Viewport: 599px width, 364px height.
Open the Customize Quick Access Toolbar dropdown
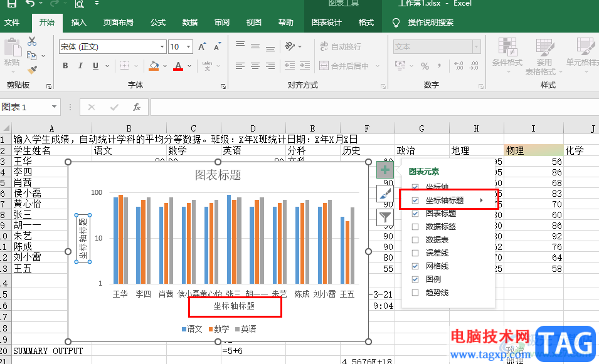point(97,3)
